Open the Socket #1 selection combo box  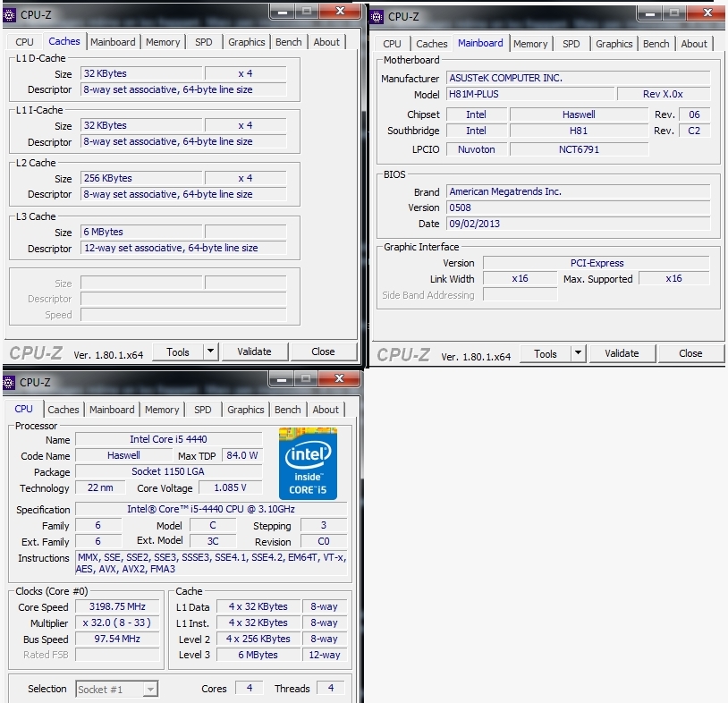(x=116, y=689)
